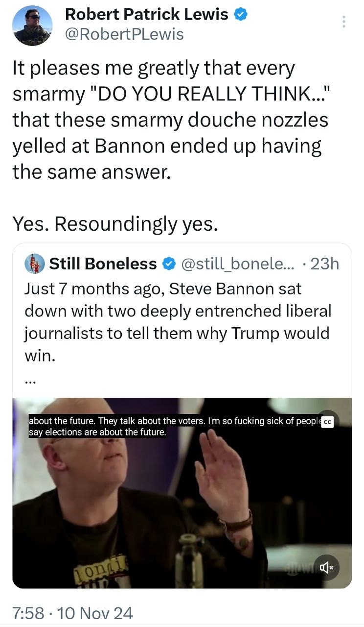Viewport: 364px width, 627px height.
Task: Click the 23h timestamp on quoted post
Action: 324,264
